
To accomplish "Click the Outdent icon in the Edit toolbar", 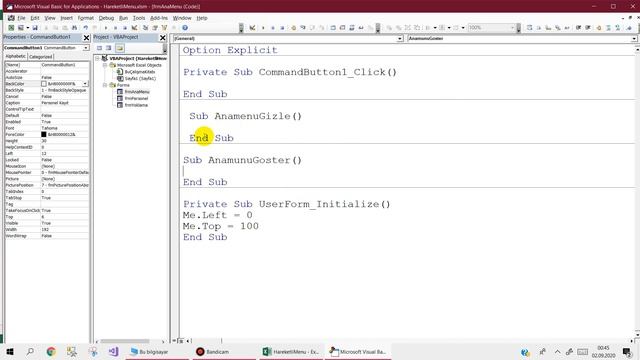I will (x=588, y=28).
